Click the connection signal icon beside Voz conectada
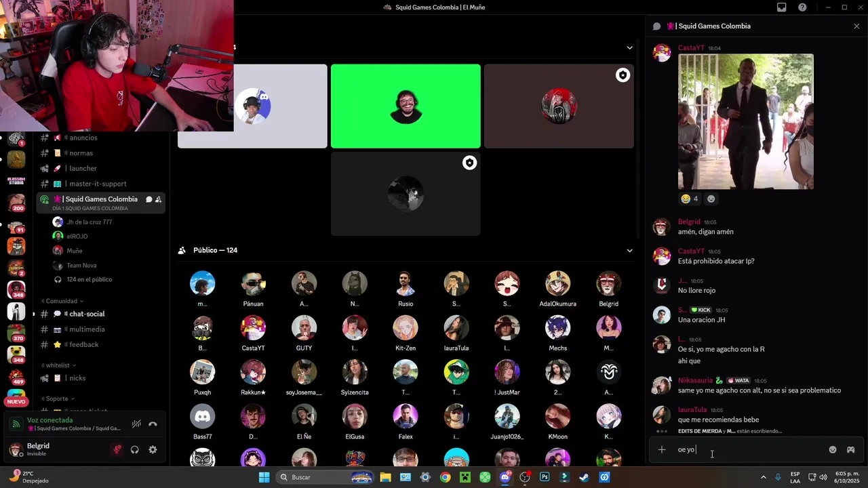The height and width of the screenshot is (488, 868). click(16, 424)
